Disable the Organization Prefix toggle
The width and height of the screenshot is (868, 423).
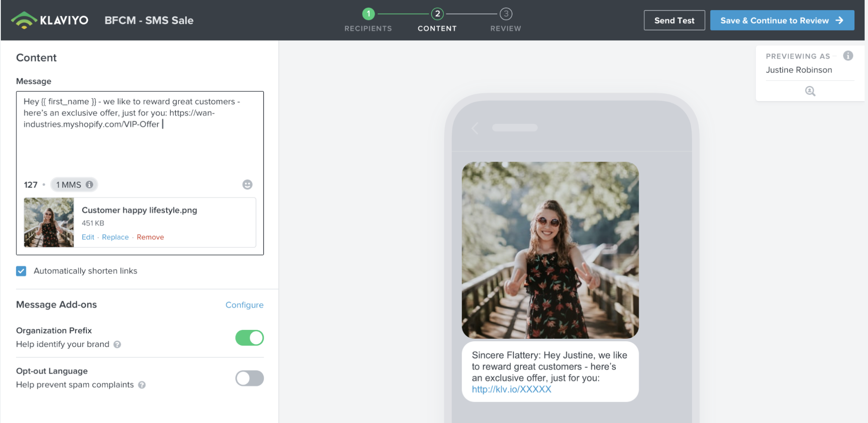coord(250,338)
